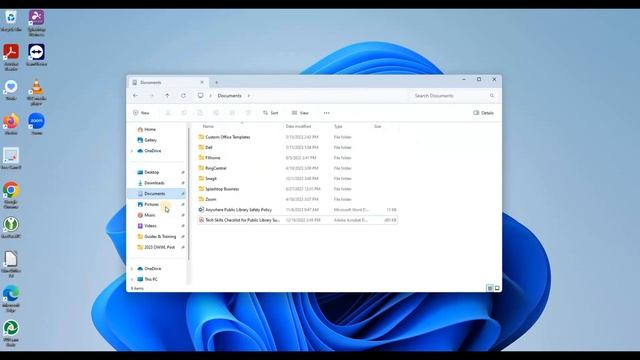Viewport: 640px width, 360px height.
Task: Select the Documents tab
Action: click(x=168, y=82)
